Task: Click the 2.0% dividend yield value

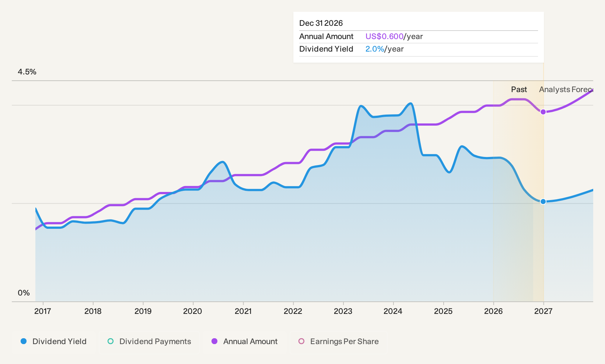Action: 375,49
